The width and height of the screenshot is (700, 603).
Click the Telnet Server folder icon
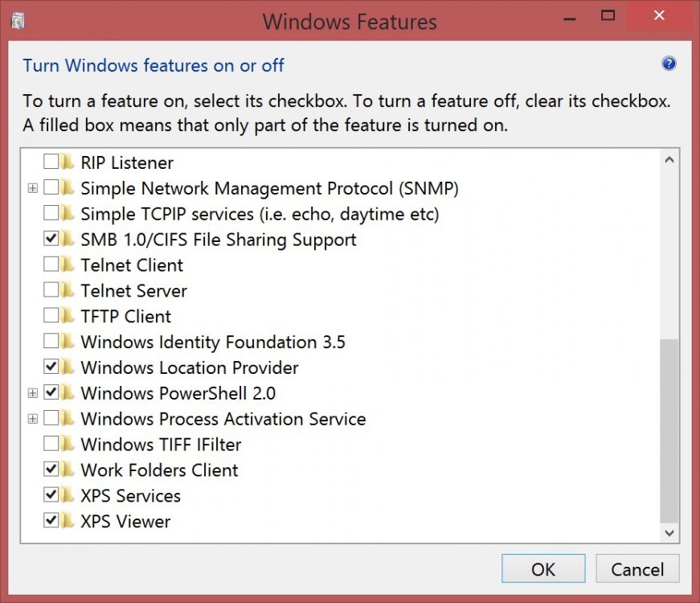[67, 290]
